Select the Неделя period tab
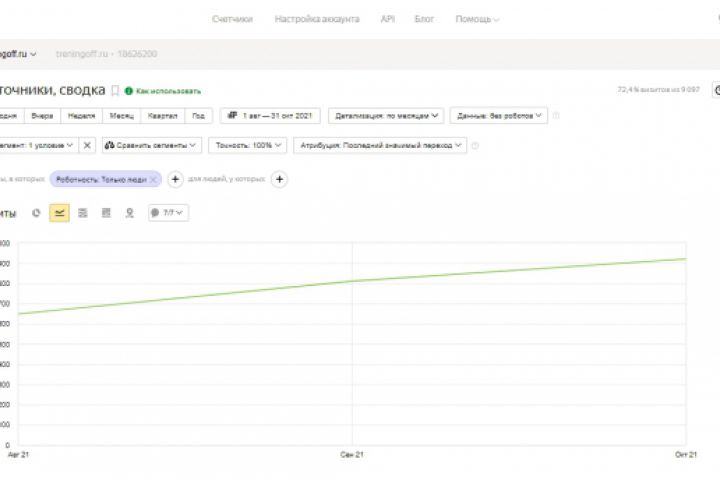The image size is (720, 480). (81, 116)
